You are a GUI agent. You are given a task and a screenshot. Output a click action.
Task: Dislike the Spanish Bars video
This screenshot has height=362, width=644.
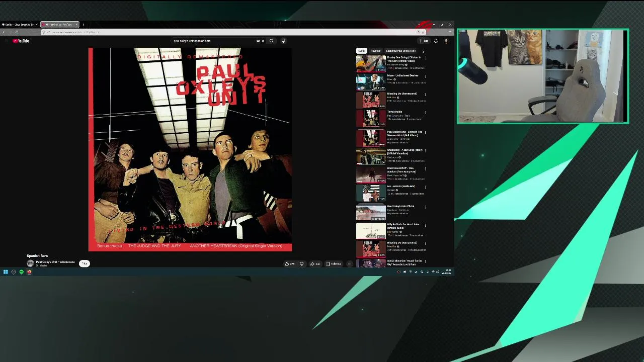coord(301,263)
